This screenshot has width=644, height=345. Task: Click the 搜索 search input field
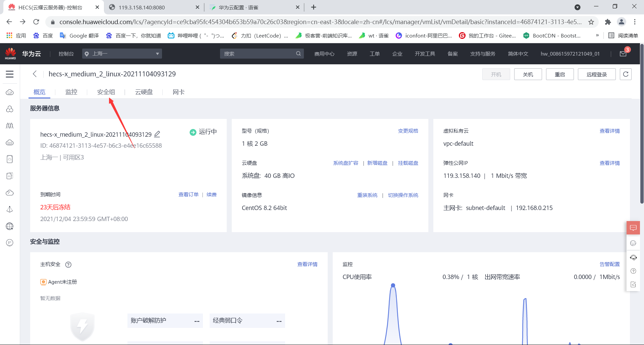[262, 54]
